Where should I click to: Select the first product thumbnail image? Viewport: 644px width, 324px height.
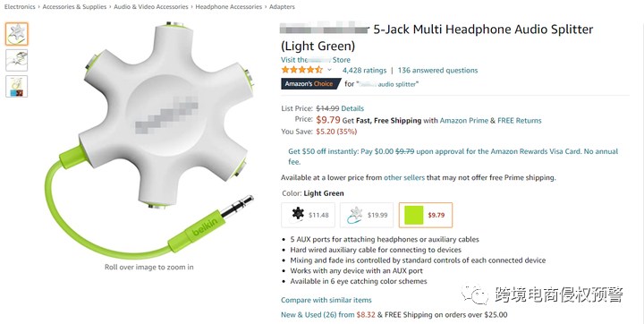click(x=17, y=34)
